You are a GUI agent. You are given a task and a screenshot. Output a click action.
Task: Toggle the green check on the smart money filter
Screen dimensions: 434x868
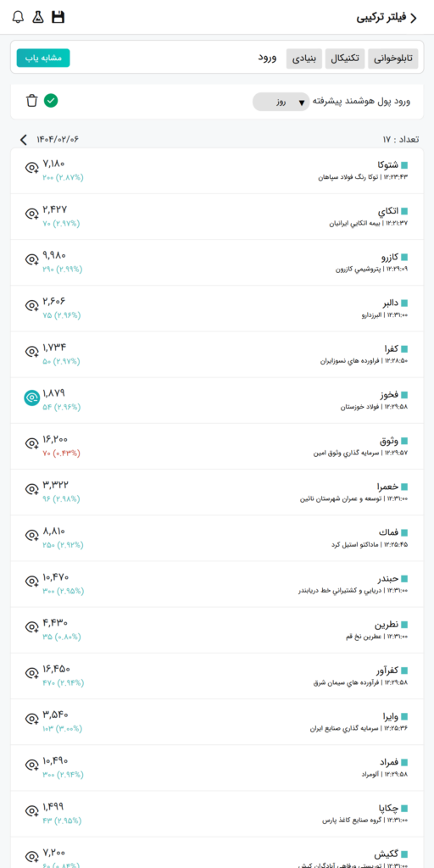[51, 101]
